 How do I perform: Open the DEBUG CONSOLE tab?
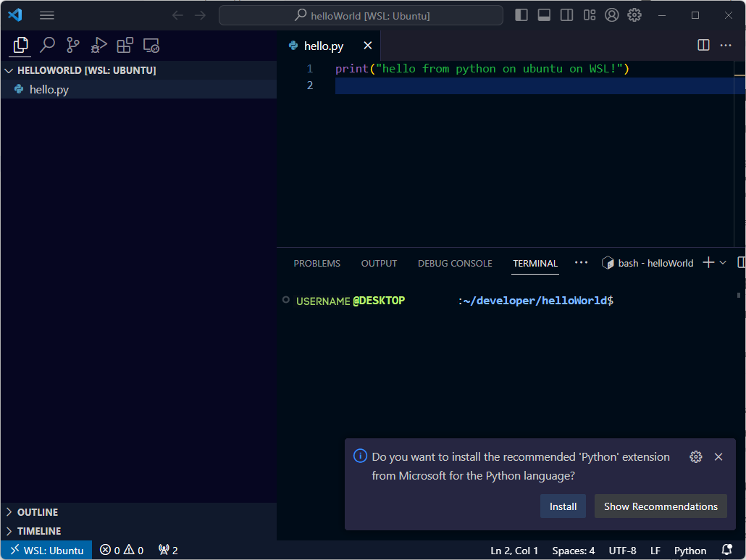coord(455,263)
